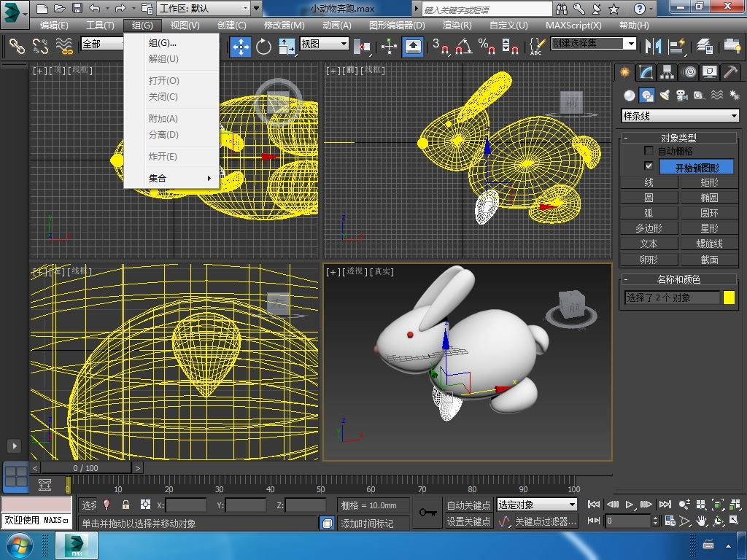Image resolution: width=747 pixels, height=560 pixels.
Task: Toggle Key Mode next to frame field
Action: tap(594, 521)
